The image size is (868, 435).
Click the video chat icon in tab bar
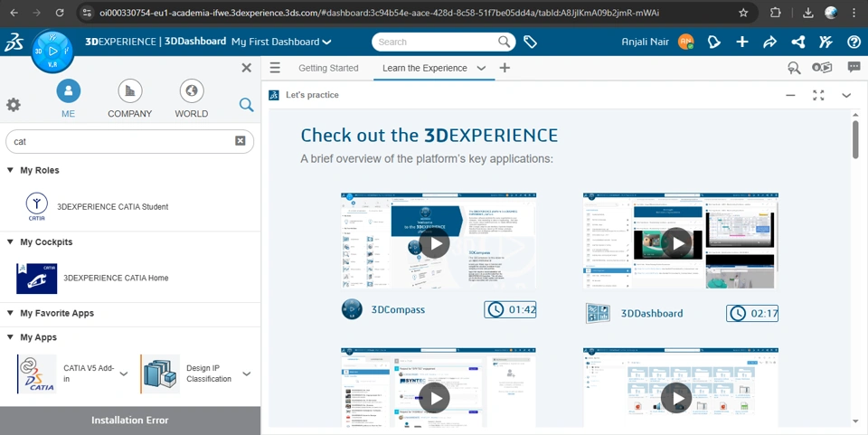coord(822,68)
